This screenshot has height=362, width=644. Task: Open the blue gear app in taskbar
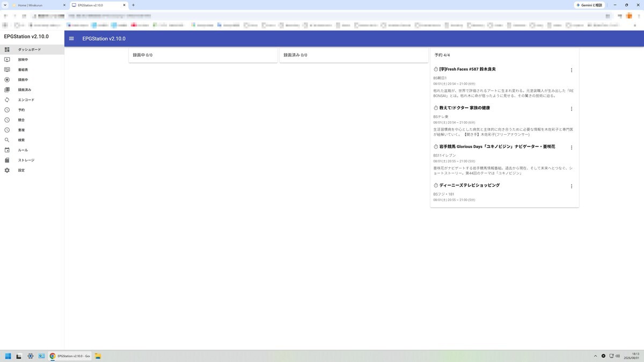click(31, 356)
